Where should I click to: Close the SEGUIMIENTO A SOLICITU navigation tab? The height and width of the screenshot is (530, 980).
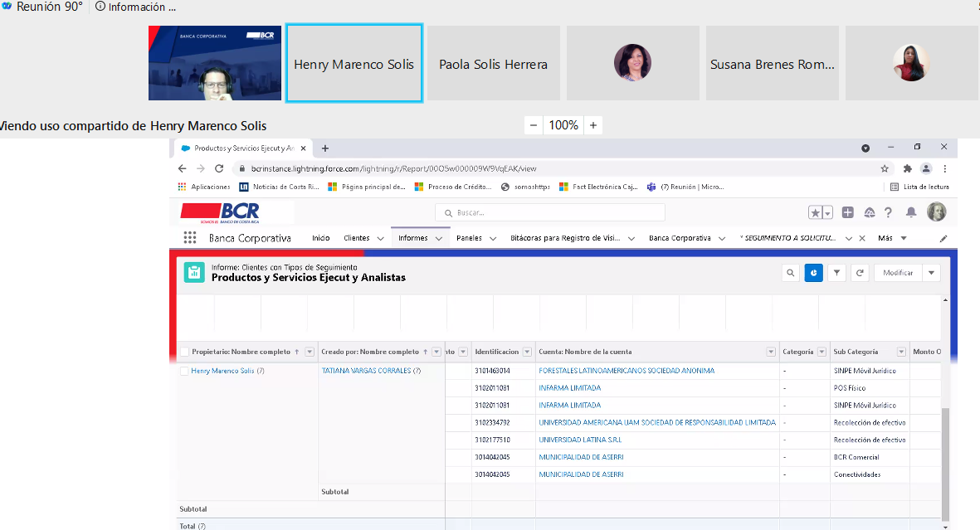click(862, 238)
